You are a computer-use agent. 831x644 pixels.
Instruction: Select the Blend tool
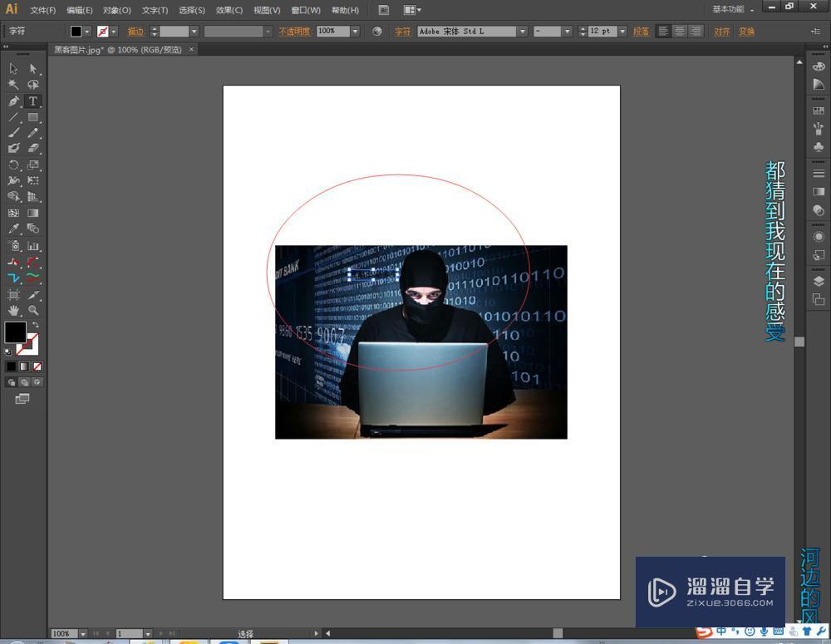pos(33,229)
